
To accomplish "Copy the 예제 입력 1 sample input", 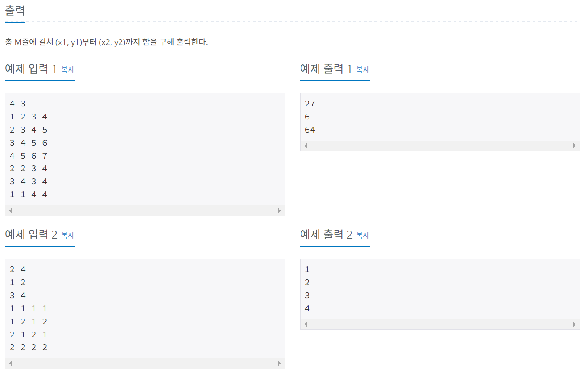I will click(68, 70).
